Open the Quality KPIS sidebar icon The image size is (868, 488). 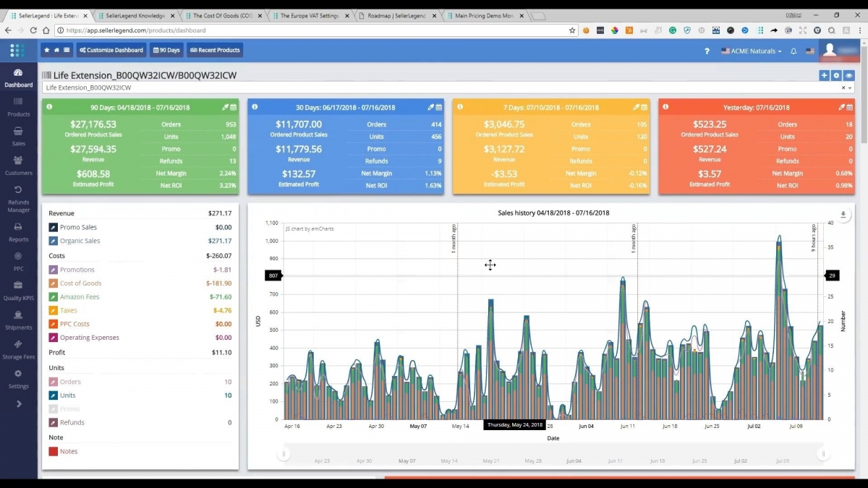pyautogui.click(x=18, y=289)
